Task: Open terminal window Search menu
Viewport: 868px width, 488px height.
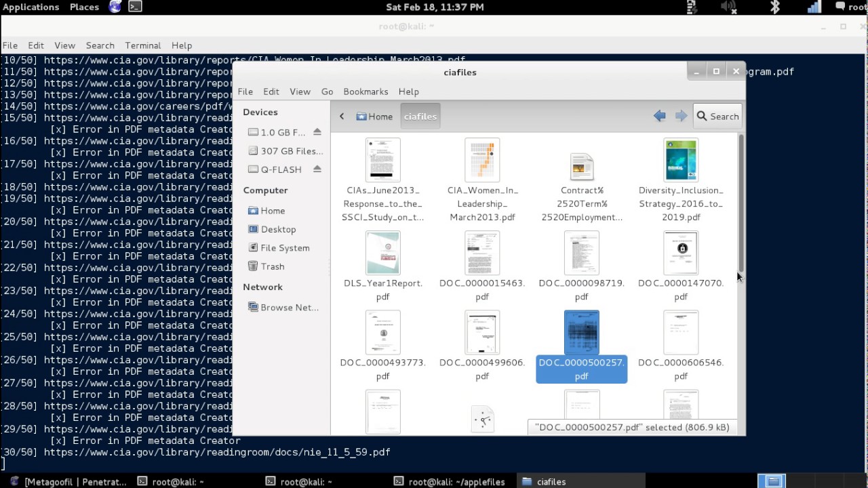Action: coord(100,45)
